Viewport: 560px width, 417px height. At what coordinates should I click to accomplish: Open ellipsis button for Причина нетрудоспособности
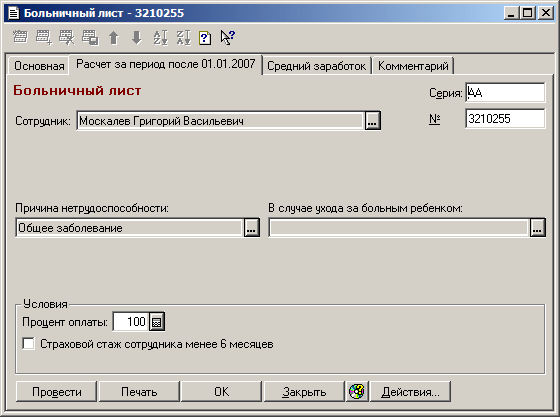point(251,228)
